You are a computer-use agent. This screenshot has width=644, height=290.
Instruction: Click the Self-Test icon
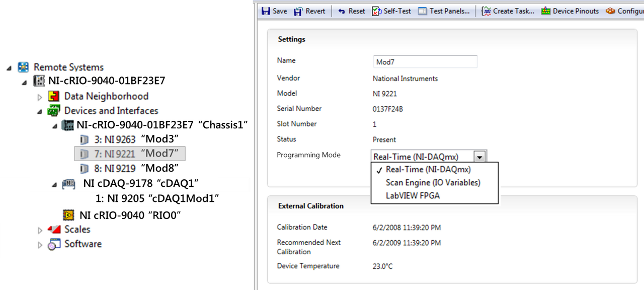coord(377,11)
